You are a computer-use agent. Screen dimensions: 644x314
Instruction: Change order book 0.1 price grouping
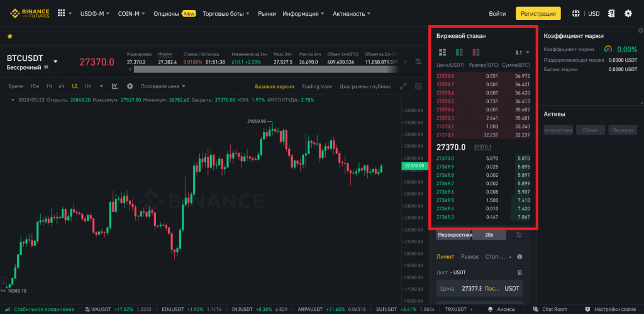522,53
